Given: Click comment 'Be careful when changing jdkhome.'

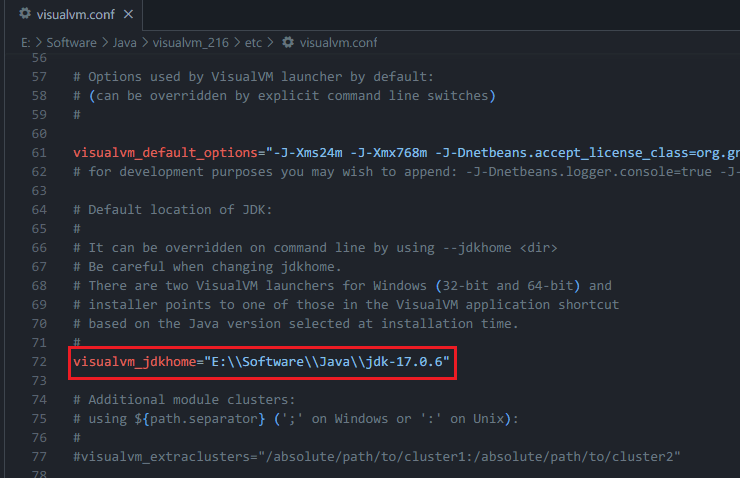Looking at the screenshot, I should [x=215, y=267].
